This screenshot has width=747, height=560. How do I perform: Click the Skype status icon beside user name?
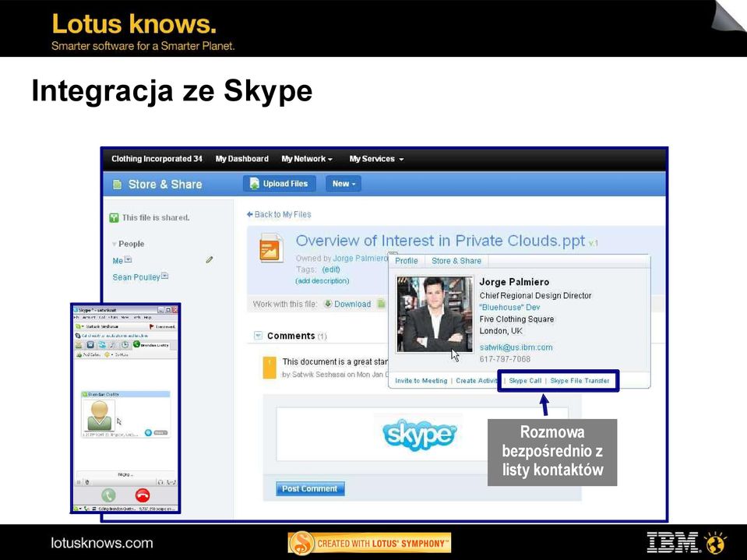(x=78, y=326)
